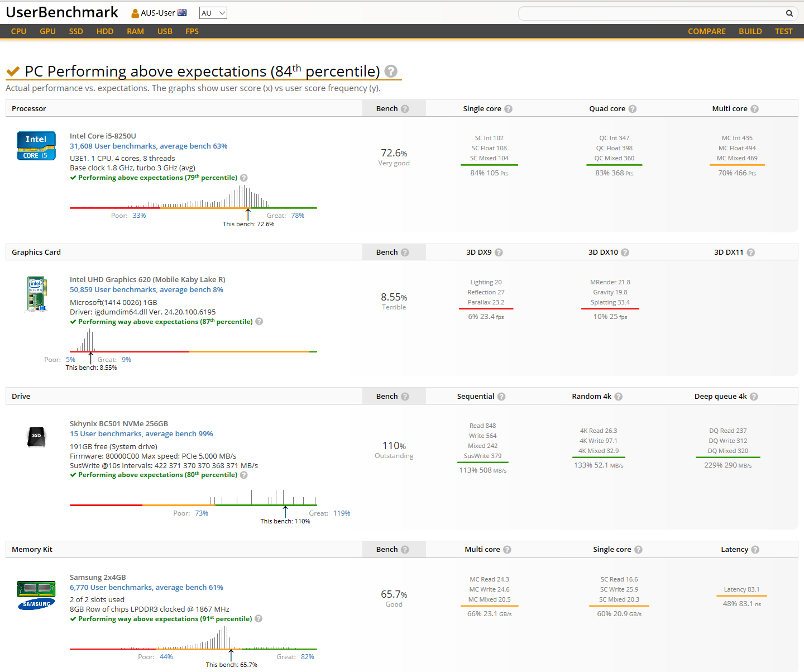Viewport: 804px width, 672px height.
Task: Open 15 User benchmarks link
Action: [141, 434]
